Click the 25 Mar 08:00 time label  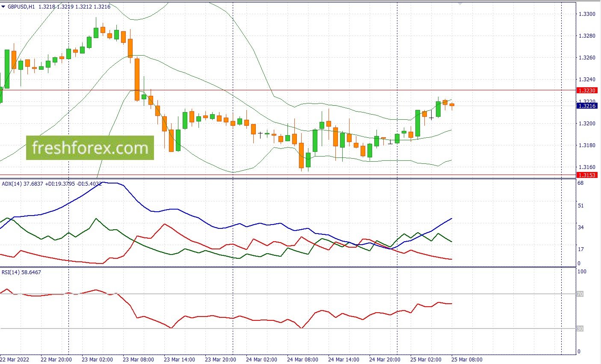pos(467,359)
